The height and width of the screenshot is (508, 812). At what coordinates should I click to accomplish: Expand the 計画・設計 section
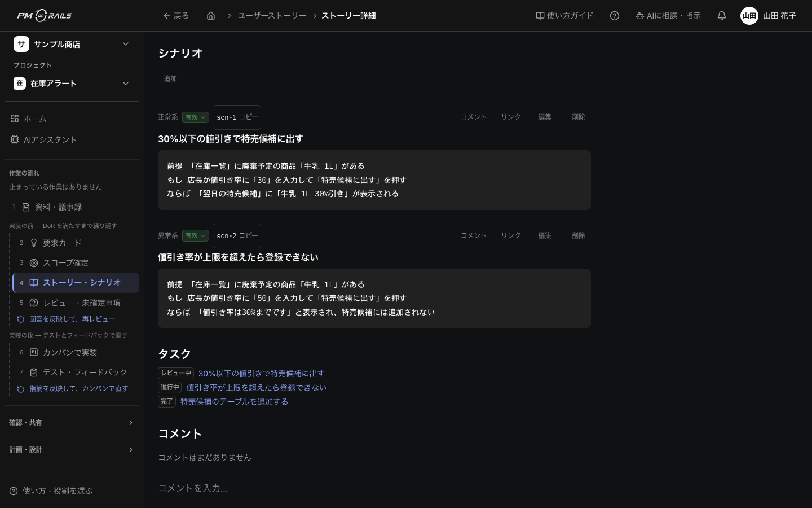(72, 450)
